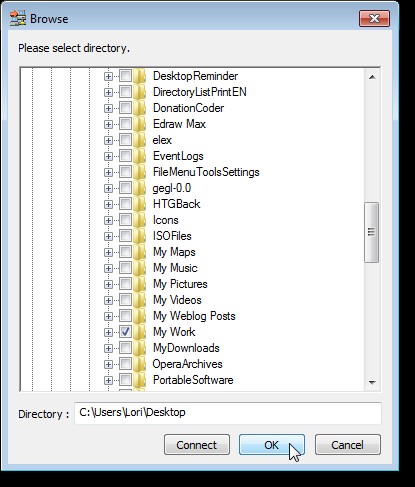Viewport: 415px width, 487px height.
Task: Select the EventLogs folder label
Action: (178, 156)
